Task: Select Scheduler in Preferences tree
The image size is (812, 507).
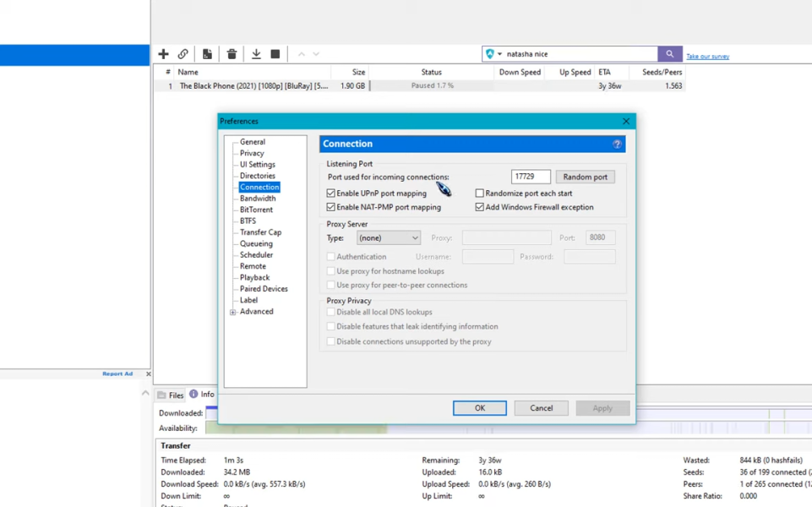Action: 256,255
